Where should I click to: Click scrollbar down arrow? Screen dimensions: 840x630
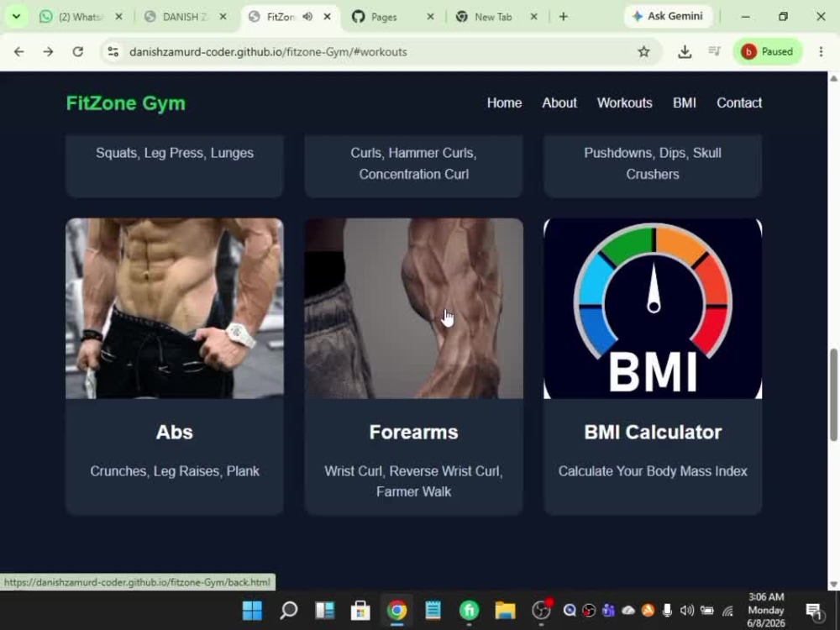tap(833, 584)
